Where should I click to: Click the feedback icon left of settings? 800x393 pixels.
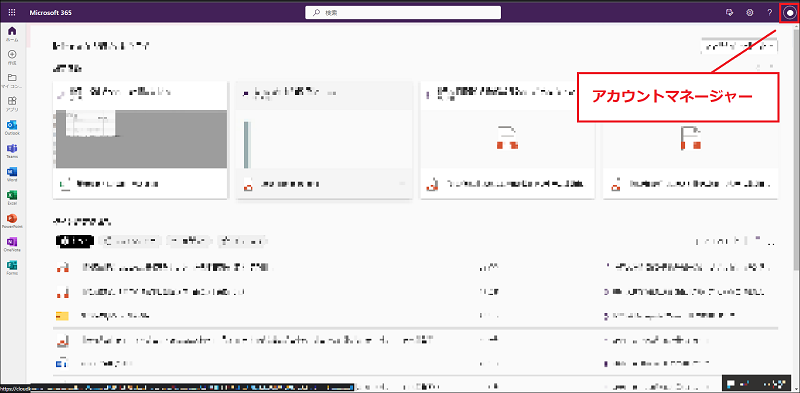pos(729,12)
